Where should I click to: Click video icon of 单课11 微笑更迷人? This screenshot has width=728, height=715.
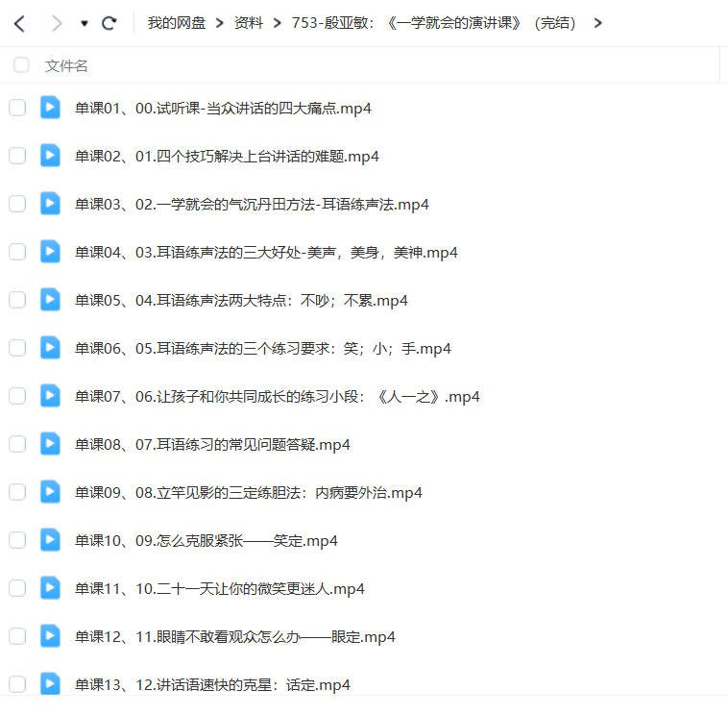pyautogui.click(x=50, y=588)
